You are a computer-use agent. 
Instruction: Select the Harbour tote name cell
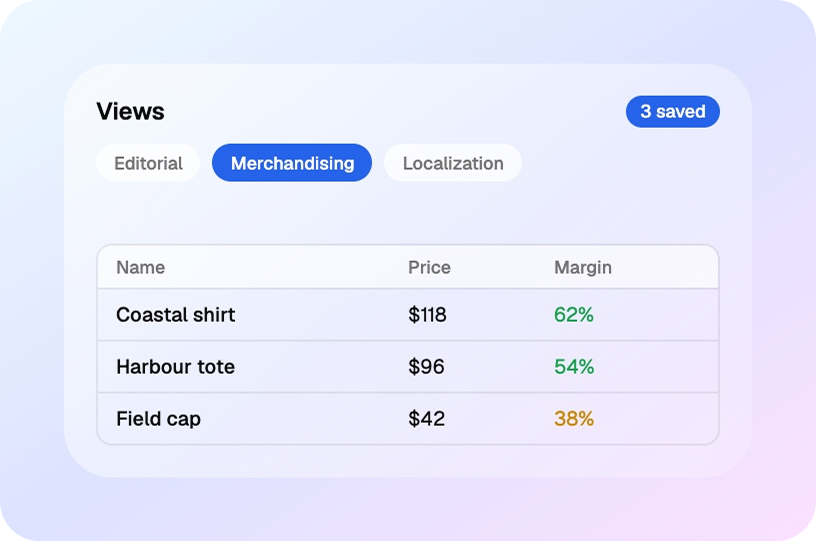175,367
